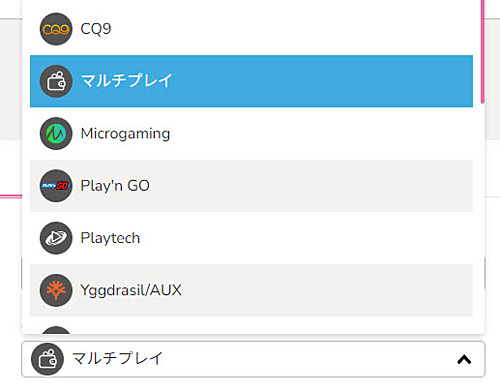
Task: Click partially visible icon below Yggdrasil/AUX
Action: click(x=56, y=330)
